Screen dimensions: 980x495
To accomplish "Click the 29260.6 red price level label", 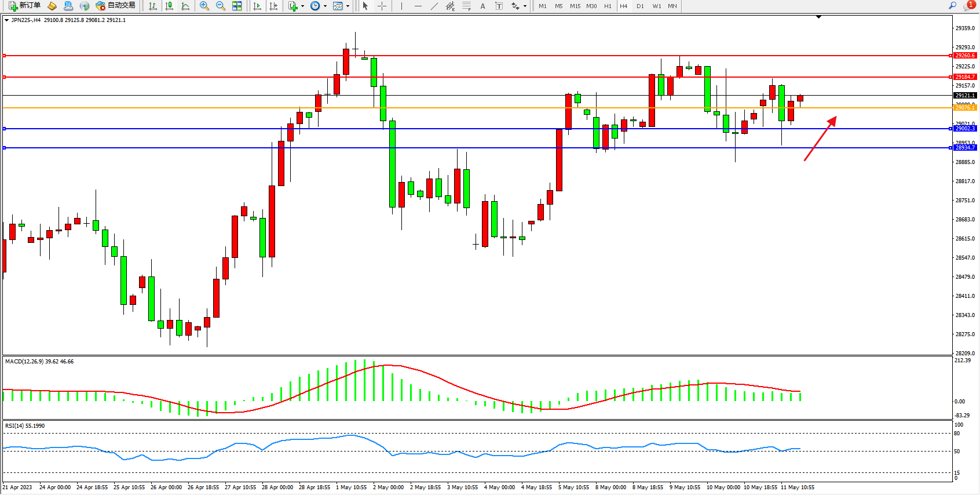I will (x=965, y=56).
